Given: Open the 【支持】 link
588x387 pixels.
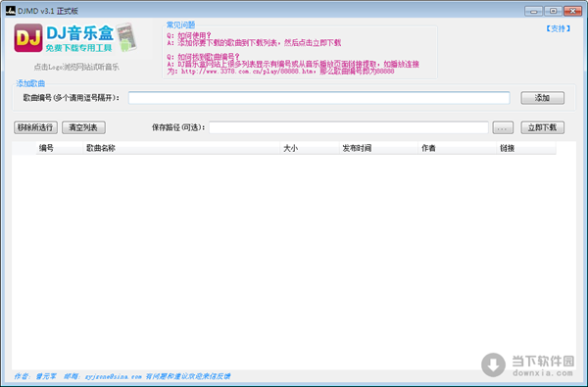Looking at the screenshot, I should (x=558, y=28).
